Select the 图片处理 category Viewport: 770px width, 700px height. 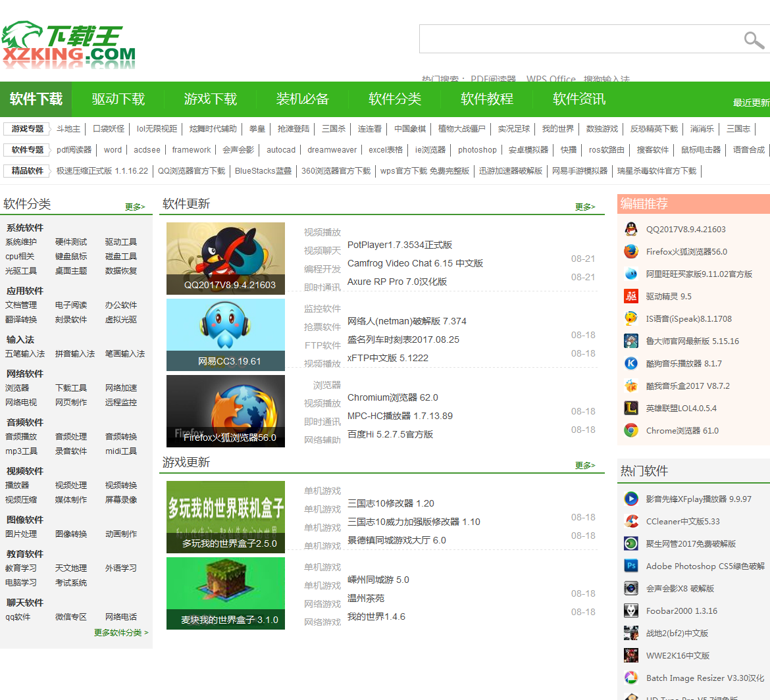[x=21, y=534]
